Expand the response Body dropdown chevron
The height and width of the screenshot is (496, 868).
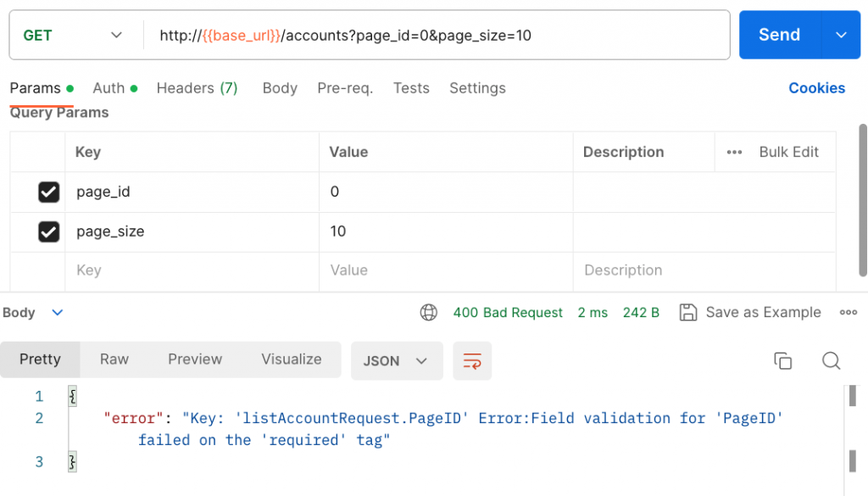click(x=58, y=312)
